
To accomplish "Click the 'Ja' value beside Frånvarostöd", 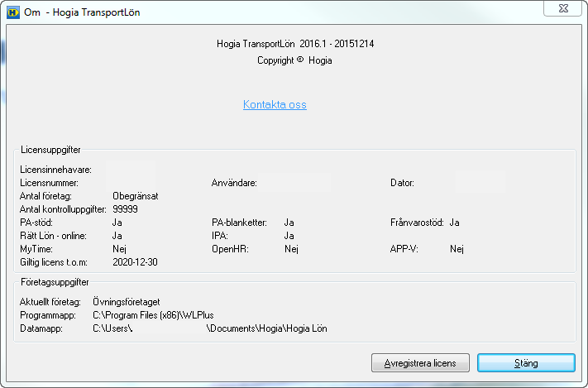I will (455, 223).
